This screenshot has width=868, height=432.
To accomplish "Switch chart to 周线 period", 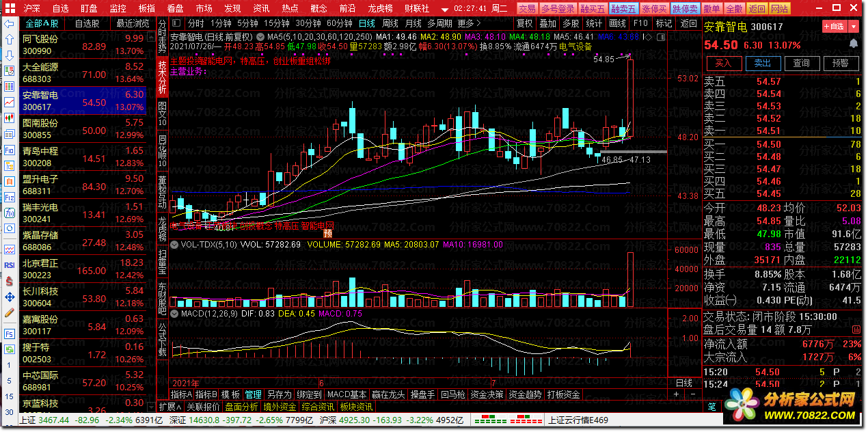I will click(x=389, y=23).
